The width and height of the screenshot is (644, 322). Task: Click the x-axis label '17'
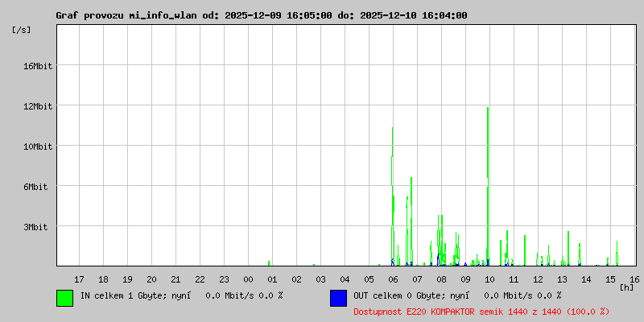[79, 279]
